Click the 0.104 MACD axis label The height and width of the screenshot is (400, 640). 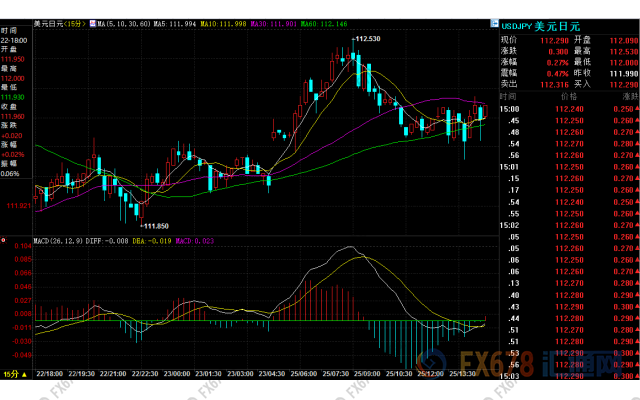click(x=23, y=246)
